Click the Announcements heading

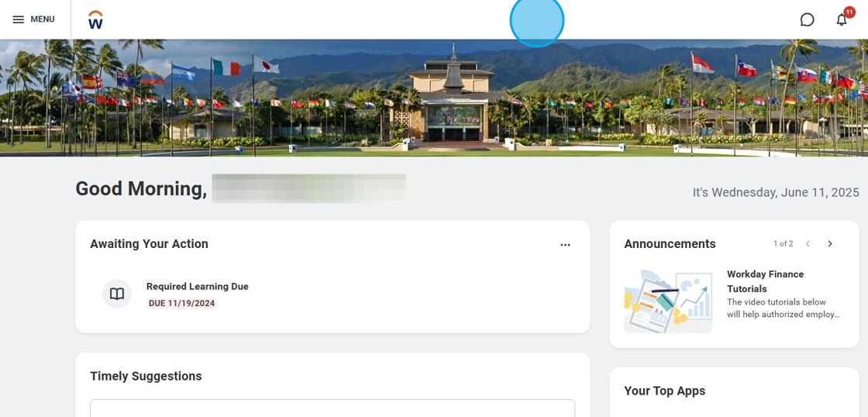[670, 243]
